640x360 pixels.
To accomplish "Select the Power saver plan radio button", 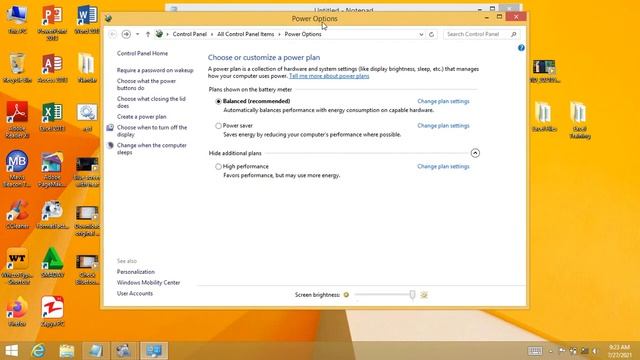I will coord(218,126).
